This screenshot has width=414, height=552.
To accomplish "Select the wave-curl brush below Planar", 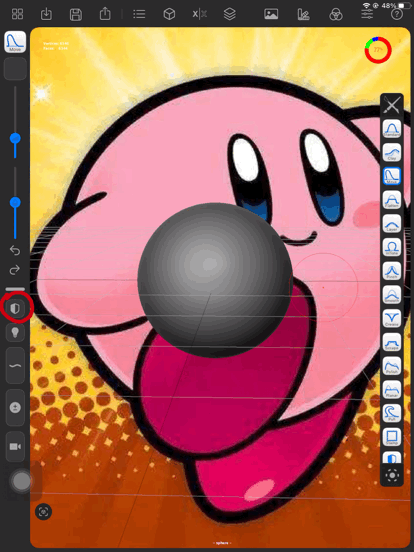I will tap(392, 413).
